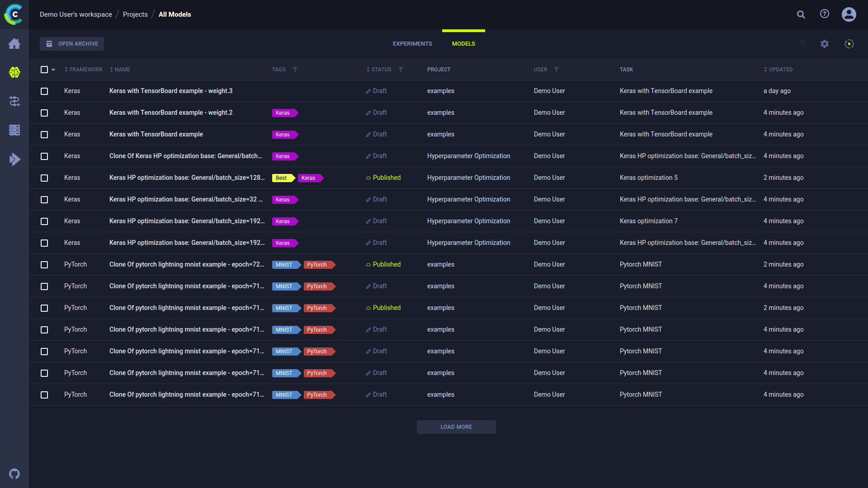868x488 pixels.
Task: Click Project column header
Action: [439, 70]
